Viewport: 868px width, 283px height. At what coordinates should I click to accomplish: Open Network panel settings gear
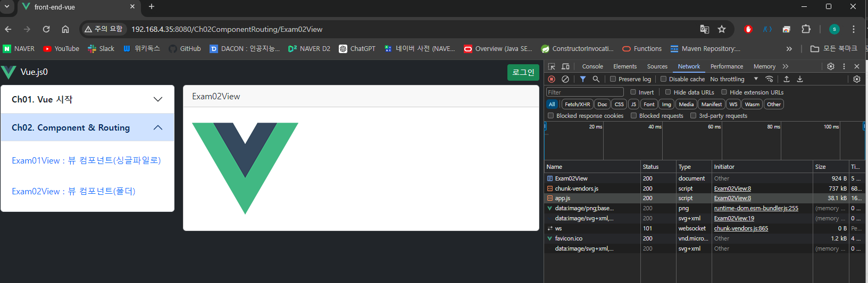(857, 79)
